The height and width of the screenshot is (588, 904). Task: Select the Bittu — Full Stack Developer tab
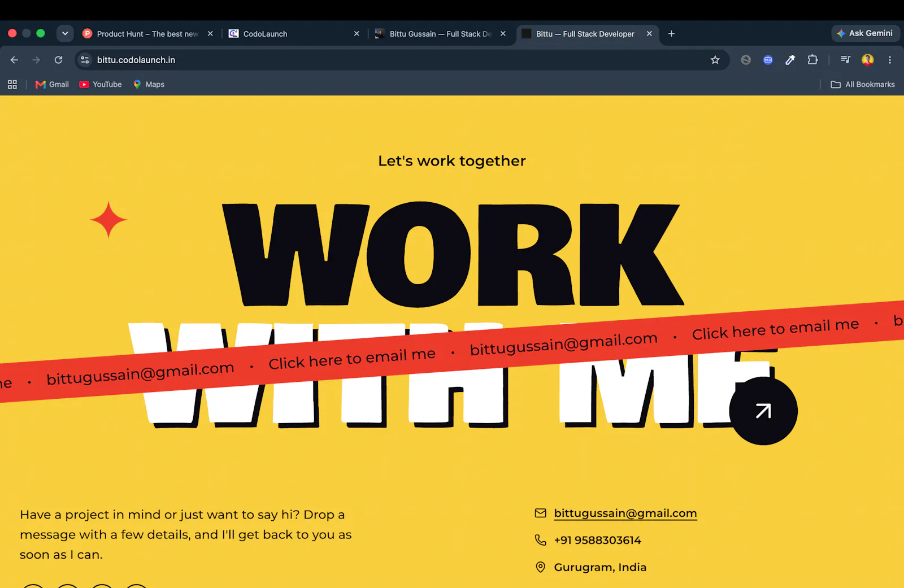tap(587, 34)
